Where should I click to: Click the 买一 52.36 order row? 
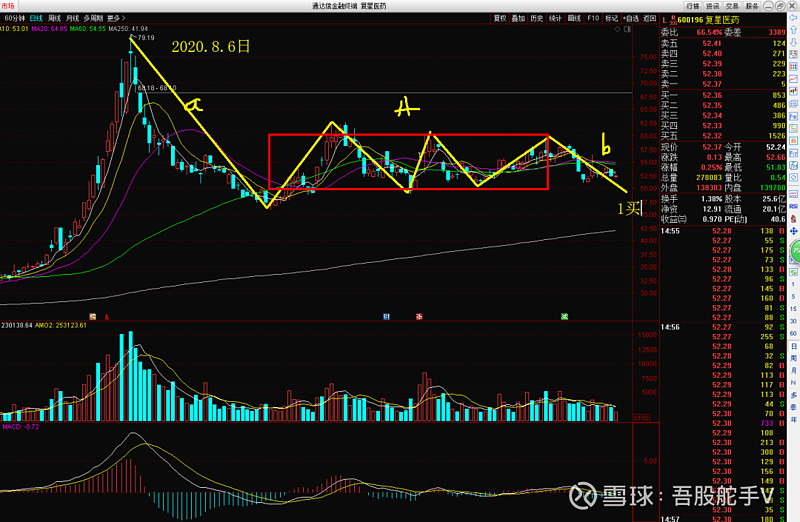point(723,95)
